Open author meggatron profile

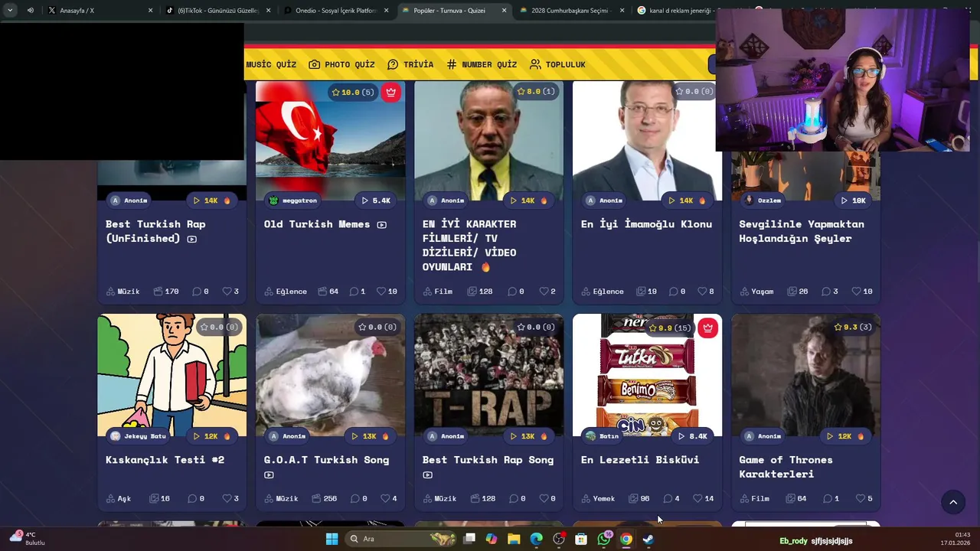tap(292, 201)
